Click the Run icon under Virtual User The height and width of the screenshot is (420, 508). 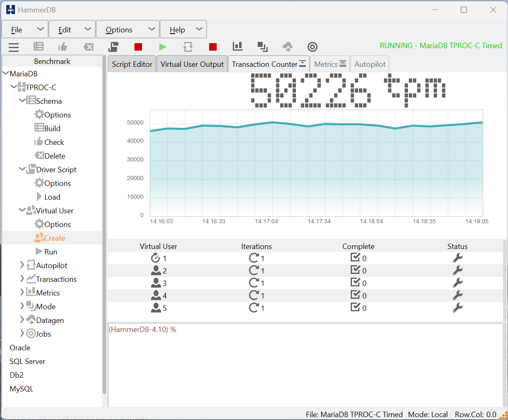pos(39,252)
